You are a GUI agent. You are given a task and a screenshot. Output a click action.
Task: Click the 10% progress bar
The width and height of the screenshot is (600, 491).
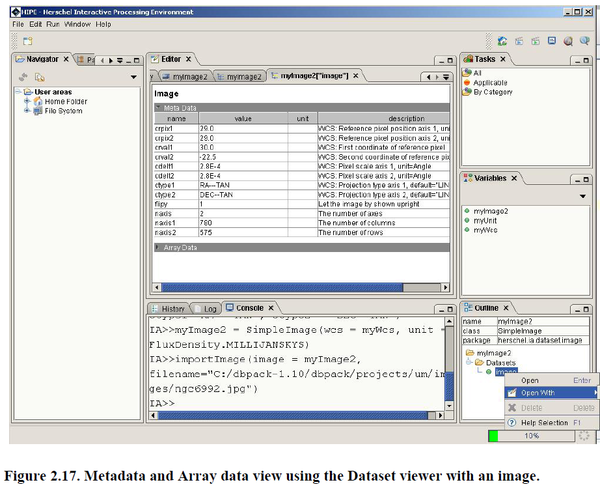pyautogui.click(x=532, y=436)
